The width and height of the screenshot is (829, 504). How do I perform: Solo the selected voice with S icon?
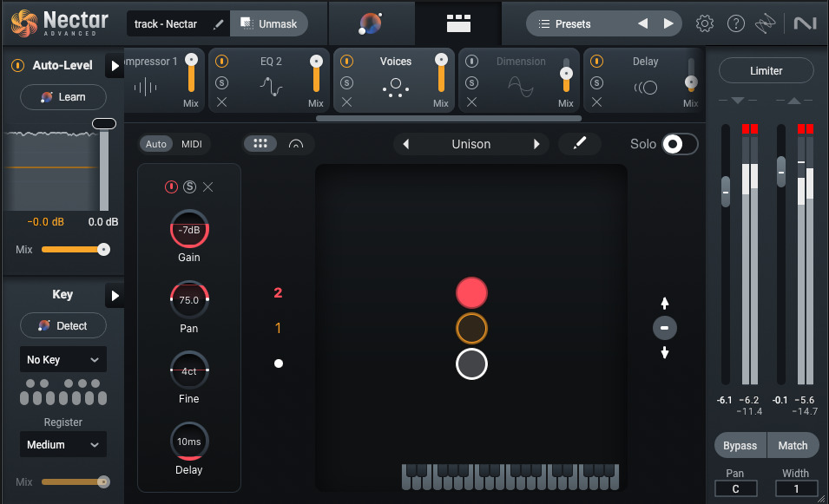[x=189, y=187]
